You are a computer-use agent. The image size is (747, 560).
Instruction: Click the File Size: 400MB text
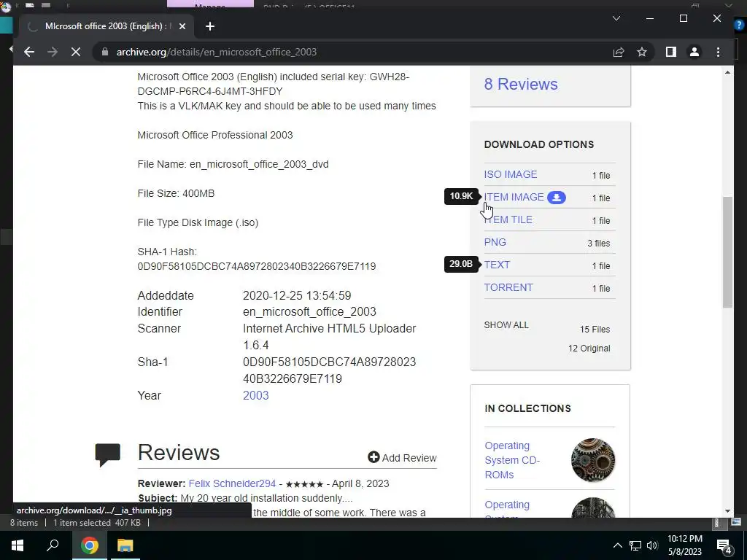tap(176, 193)
